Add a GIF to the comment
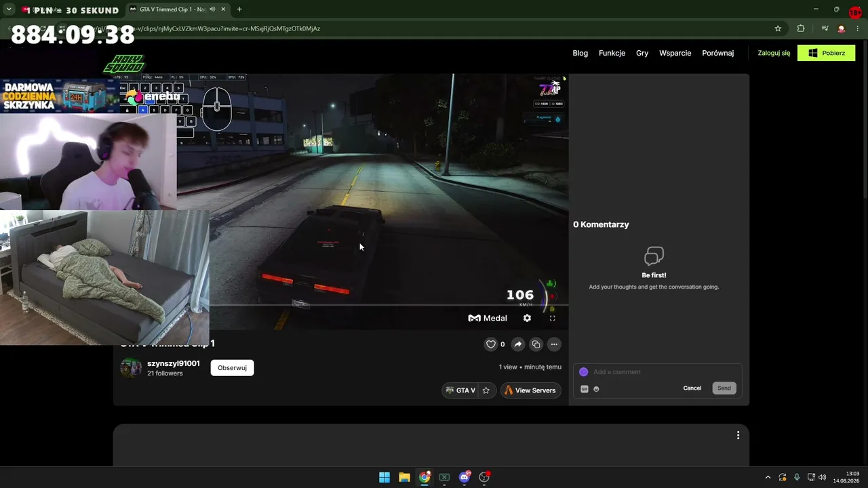The height and width of the screenshot is (488, 868). pyautogui.click(x=585, y=389)
